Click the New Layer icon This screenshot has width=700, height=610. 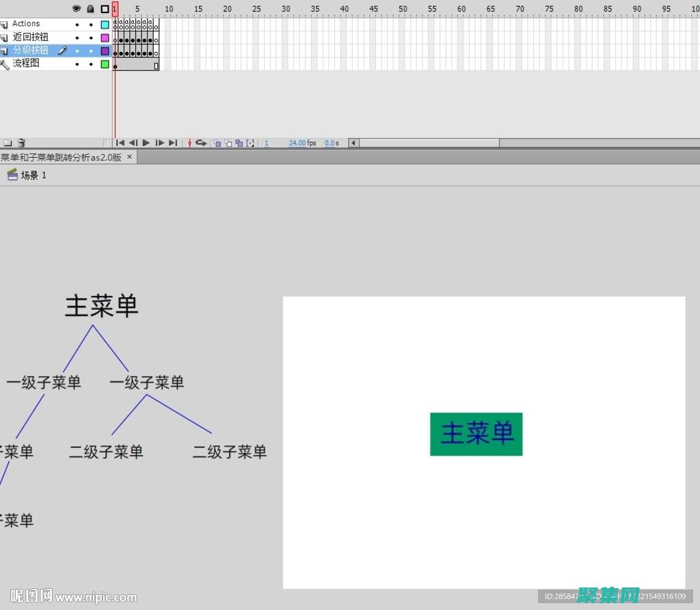coord(8,143)
